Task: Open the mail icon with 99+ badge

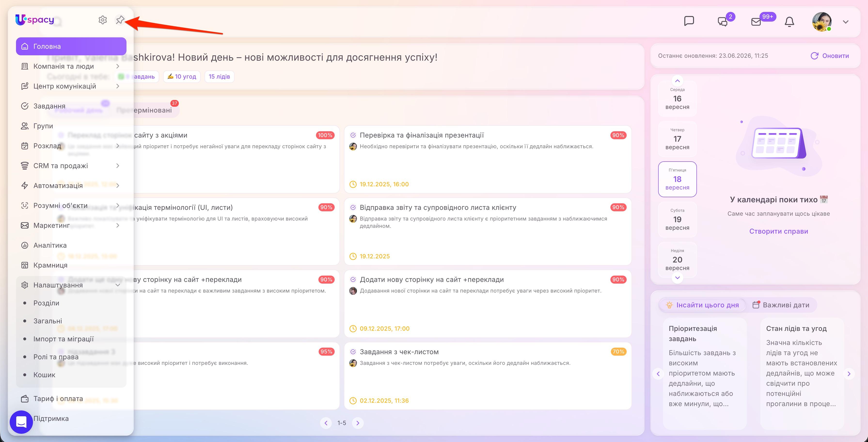Action: (756, 22)
